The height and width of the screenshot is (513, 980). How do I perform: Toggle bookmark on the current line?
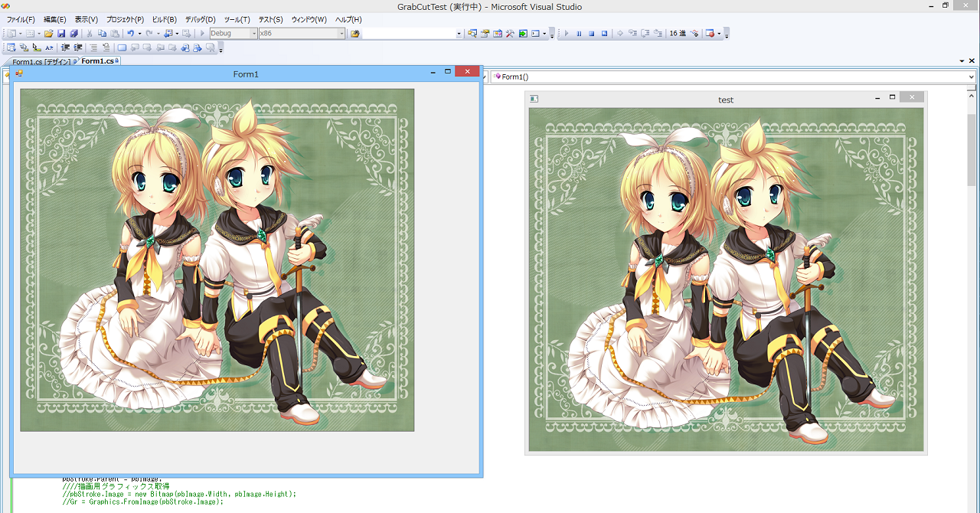click(x=121, y=47)
